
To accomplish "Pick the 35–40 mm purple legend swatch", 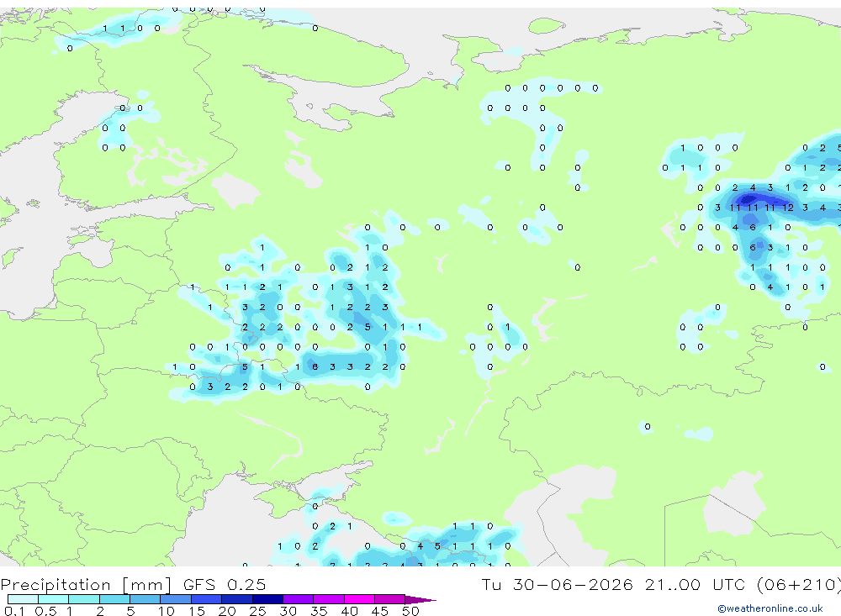I will [x=329, y=599].
